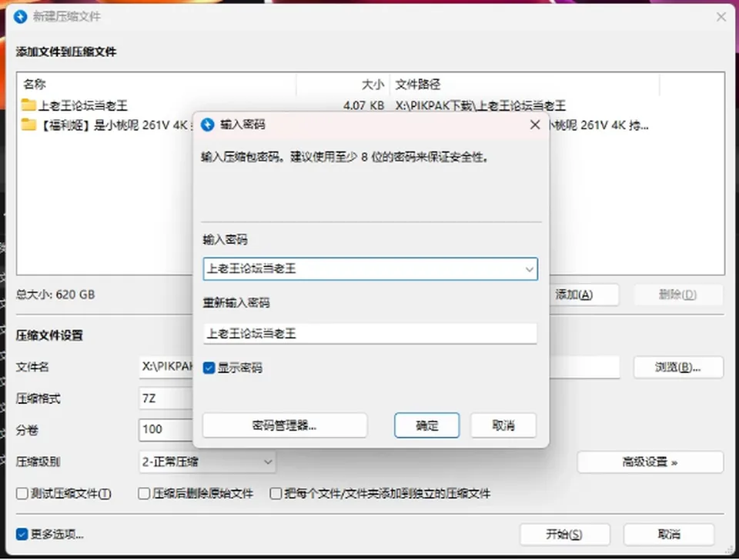Uncheck the 显示密码 checkbox
Viewport: 739px width, 560px height.
point(209,368)
